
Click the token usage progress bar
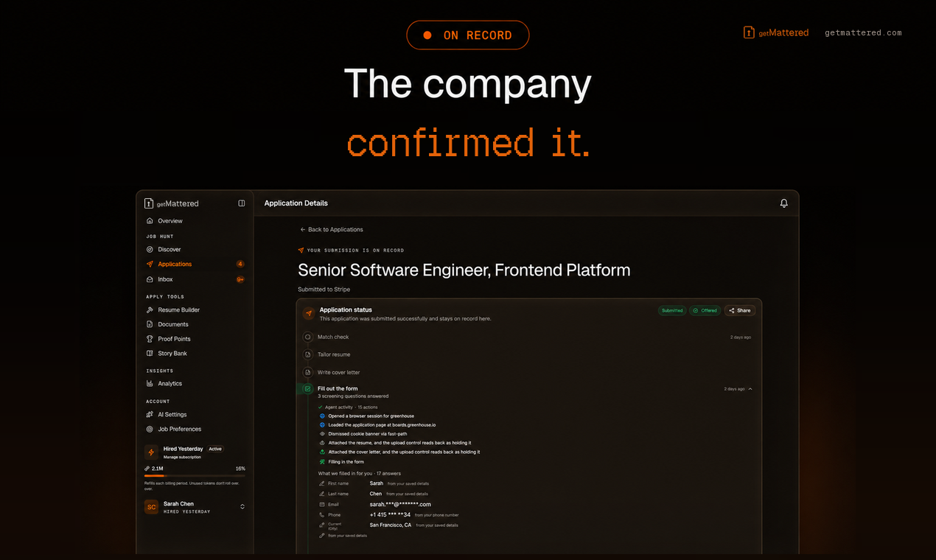point(195,476)
